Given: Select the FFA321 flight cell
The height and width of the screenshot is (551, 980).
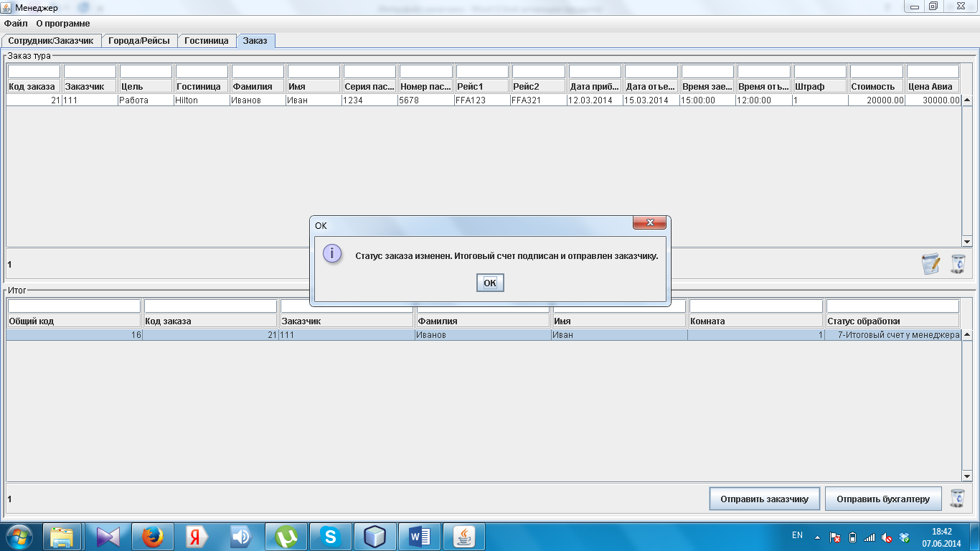Looking at the screenshot, I should tap(539, 100).
